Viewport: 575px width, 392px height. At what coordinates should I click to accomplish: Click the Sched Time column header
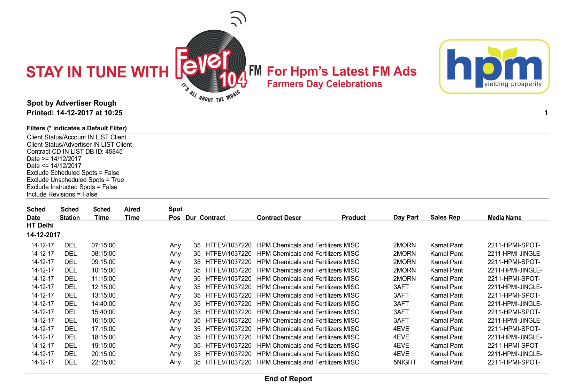(x=102, y=213)
